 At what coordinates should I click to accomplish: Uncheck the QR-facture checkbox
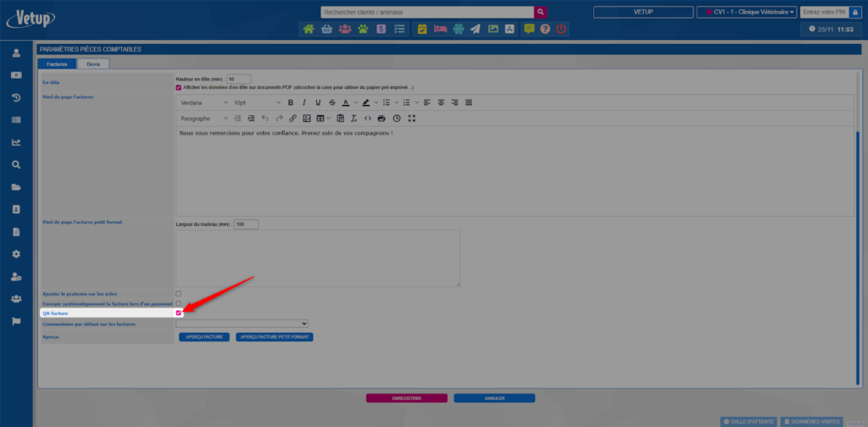pyautogui.click(x=179, y=313)
